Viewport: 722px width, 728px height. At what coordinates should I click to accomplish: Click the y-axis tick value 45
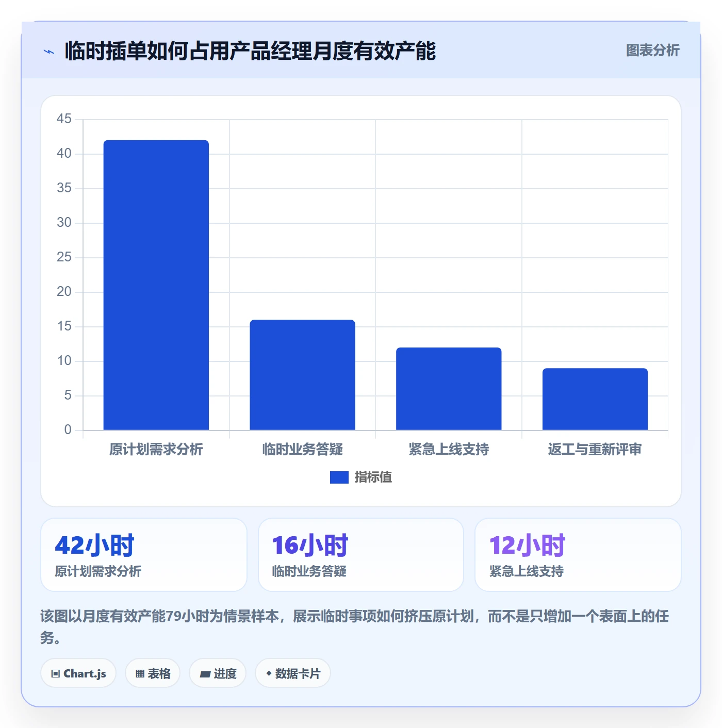pos(64,119)
